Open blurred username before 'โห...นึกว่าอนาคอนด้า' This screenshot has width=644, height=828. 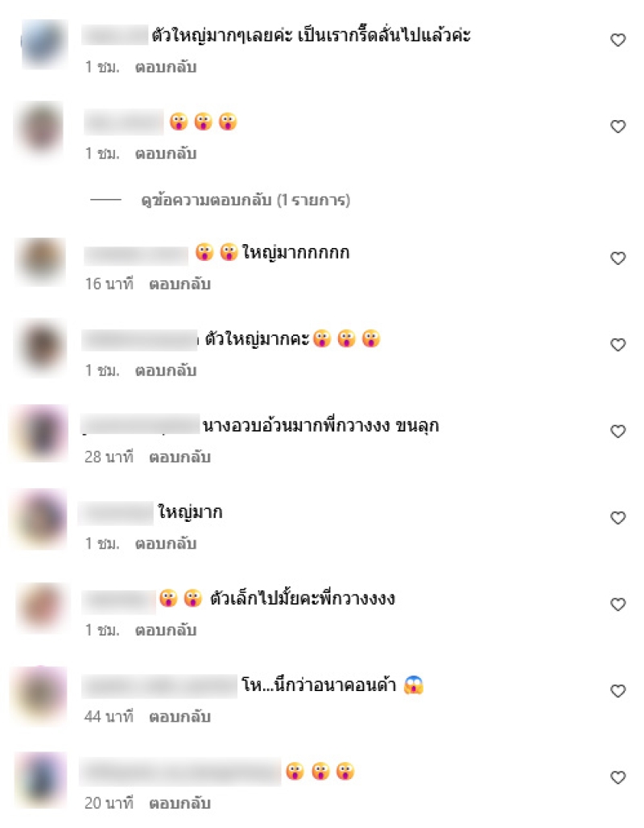pos(159,685)
